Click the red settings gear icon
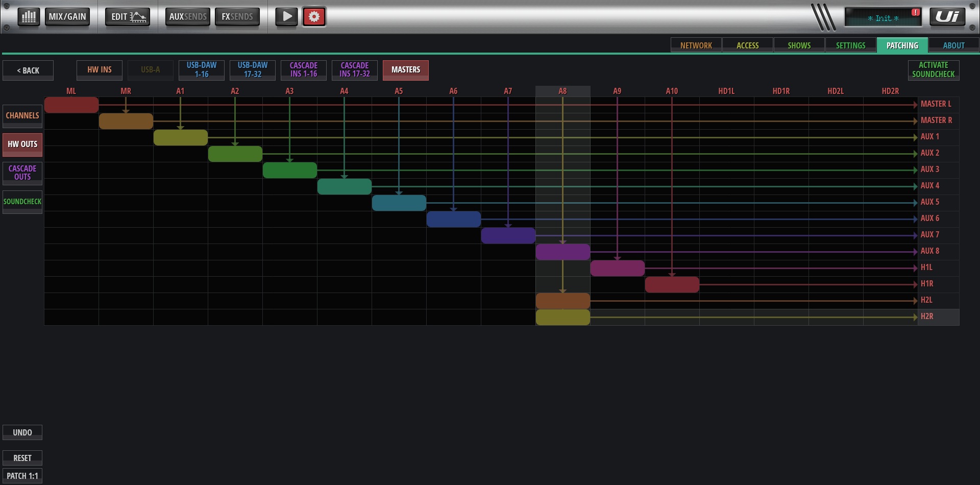 point(314,17)
